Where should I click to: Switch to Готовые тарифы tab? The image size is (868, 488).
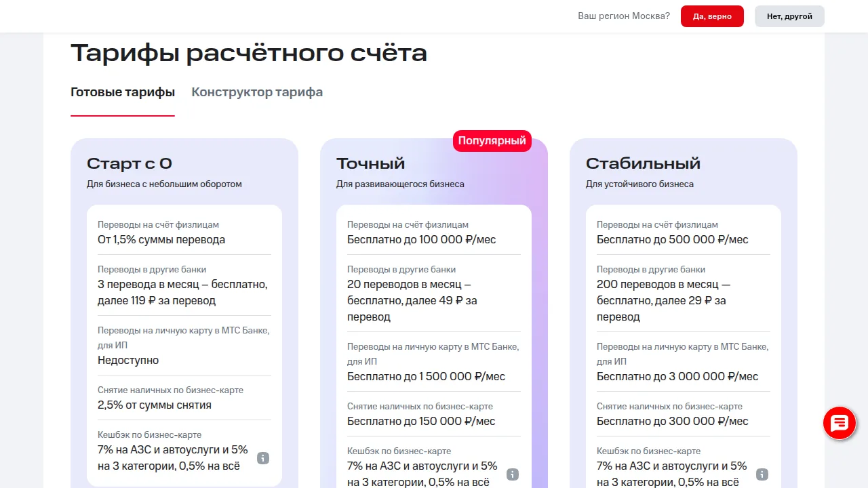click(123, 92)
